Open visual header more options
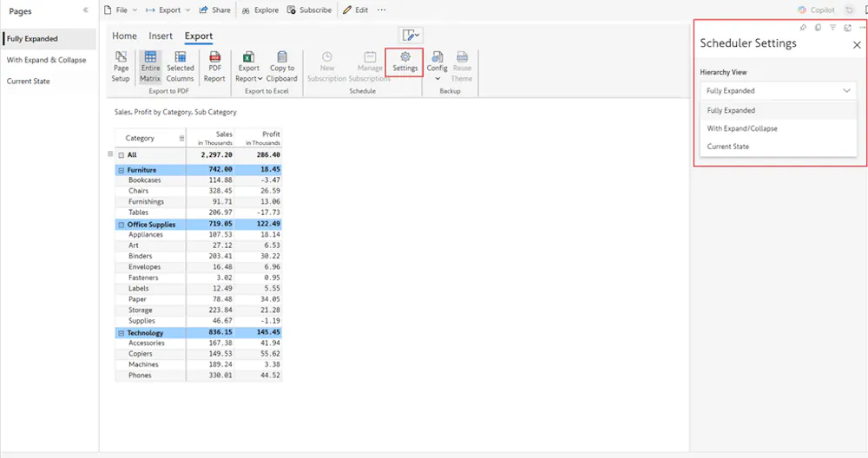868x458 pixels. pos(862,27)
